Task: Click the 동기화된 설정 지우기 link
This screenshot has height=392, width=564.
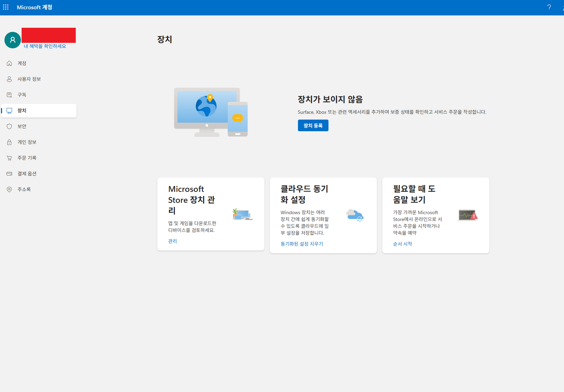Action: (x=302, y=244)
